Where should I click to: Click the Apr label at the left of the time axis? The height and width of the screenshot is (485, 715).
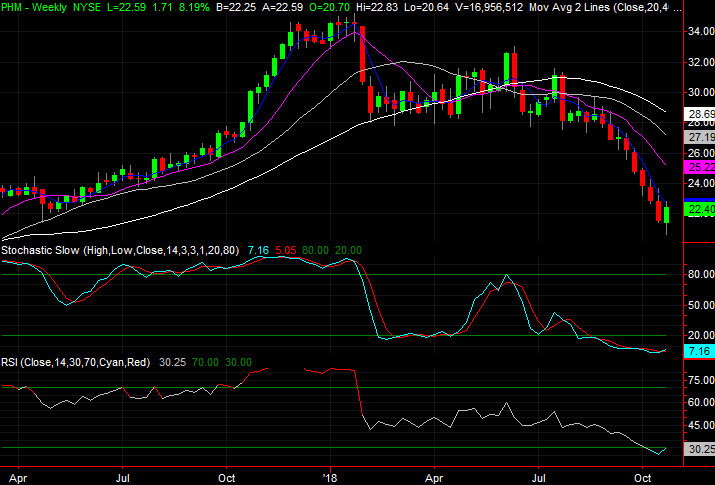(18, 478)
